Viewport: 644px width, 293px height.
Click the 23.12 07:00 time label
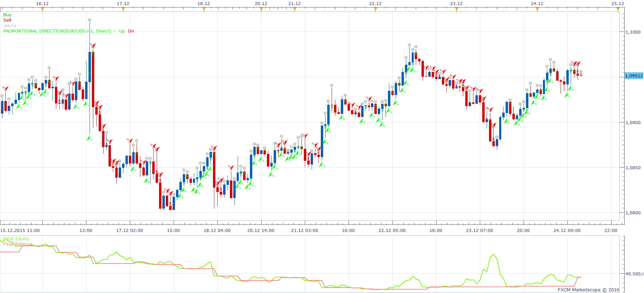[x=480, y=231]
